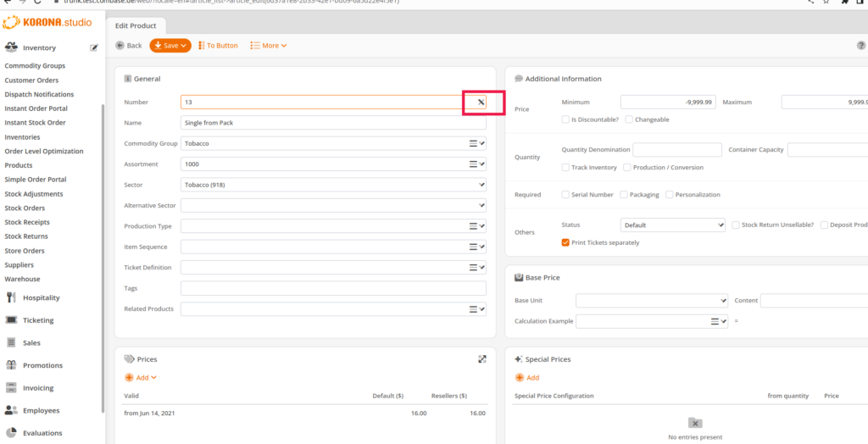Open the Evaluations pie chart icon
Screen dimensions: 868x444
[11, 433]
